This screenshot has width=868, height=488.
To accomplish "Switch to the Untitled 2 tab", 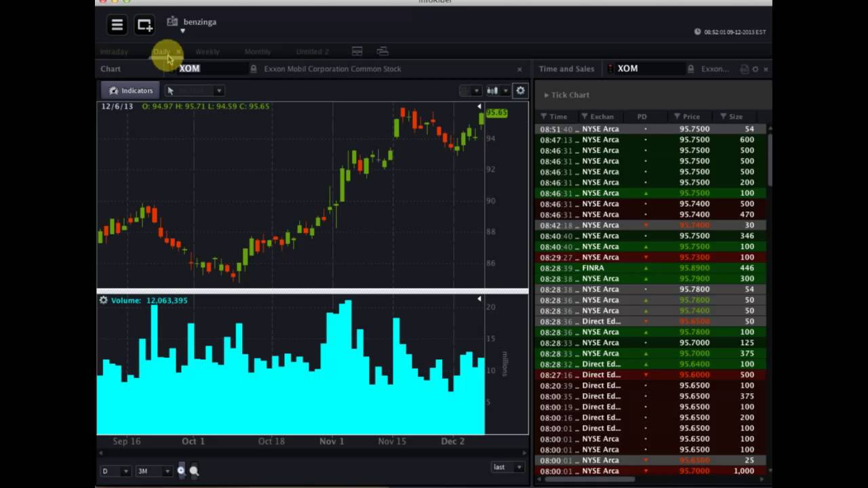I will tap(312, 52).
